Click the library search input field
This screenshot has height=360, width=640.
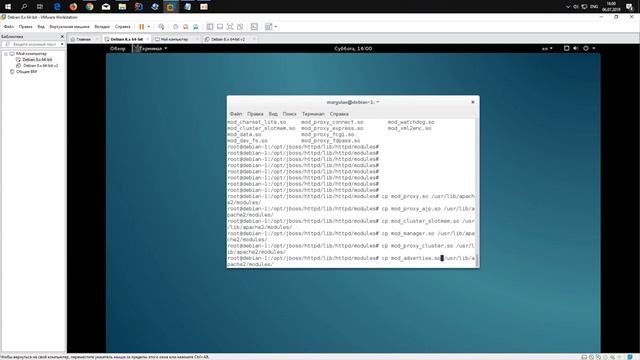[x=34, y=44]
